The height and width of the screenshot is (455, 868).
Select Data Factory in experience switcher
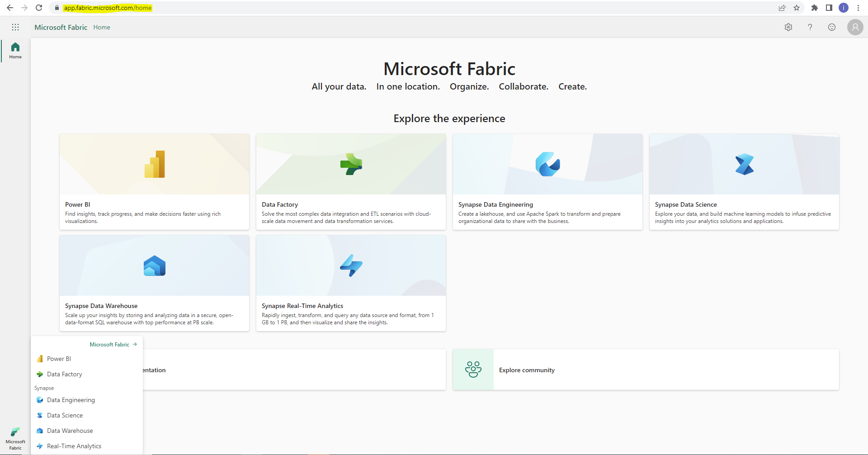click(87, 374)
